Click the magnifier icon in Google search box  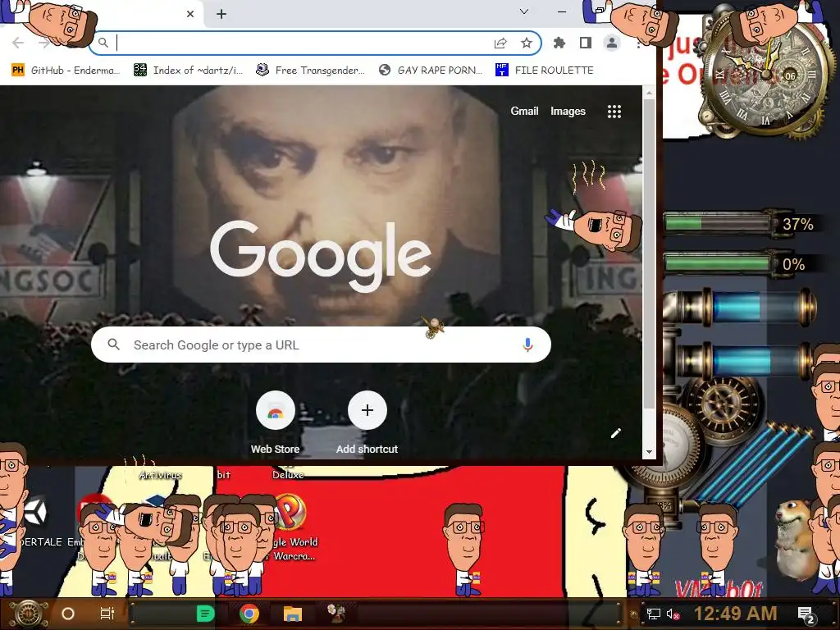(113, 345)
